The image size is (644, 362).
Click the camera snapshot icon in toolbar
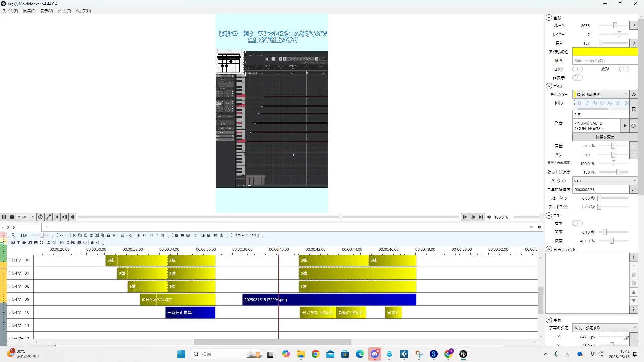pos(216,235)
